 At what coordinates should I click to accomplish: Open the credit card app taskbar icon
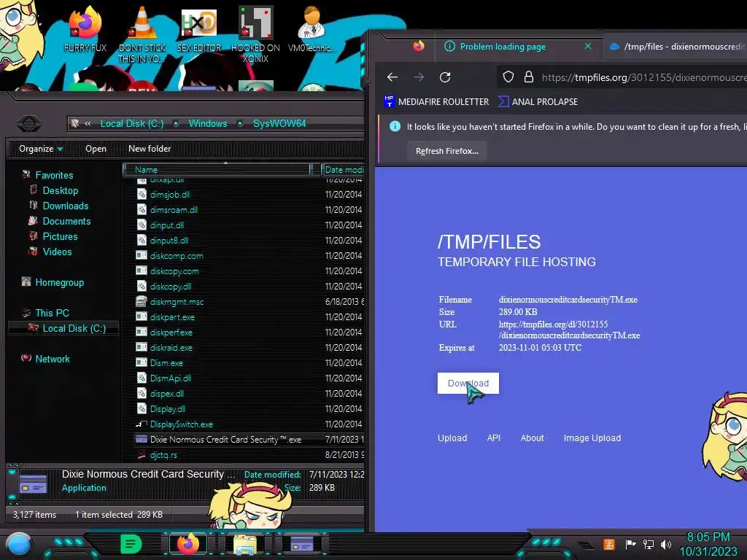pos(302,544)
